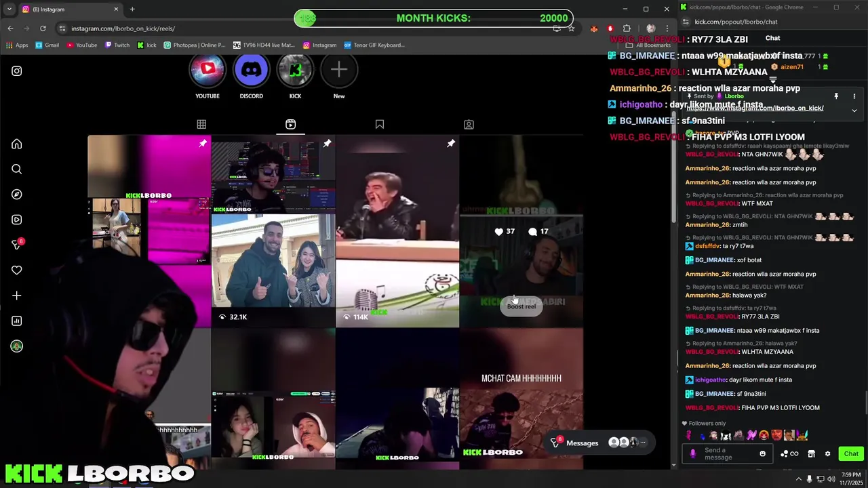
Task: Open the Gmail bookmark
Action: (x=47, y=45)
